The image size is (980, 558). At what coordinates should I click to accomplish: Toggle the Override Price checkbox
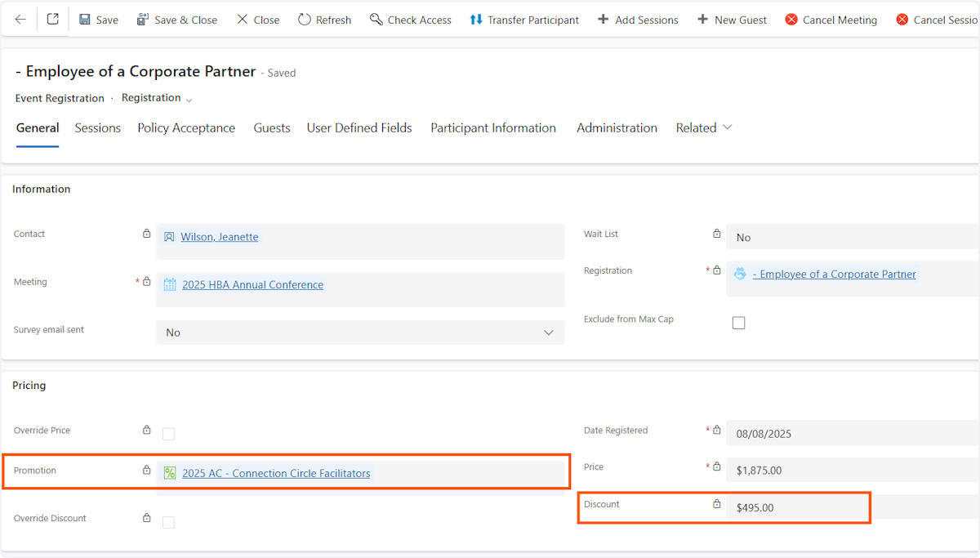tap(168, 434)
